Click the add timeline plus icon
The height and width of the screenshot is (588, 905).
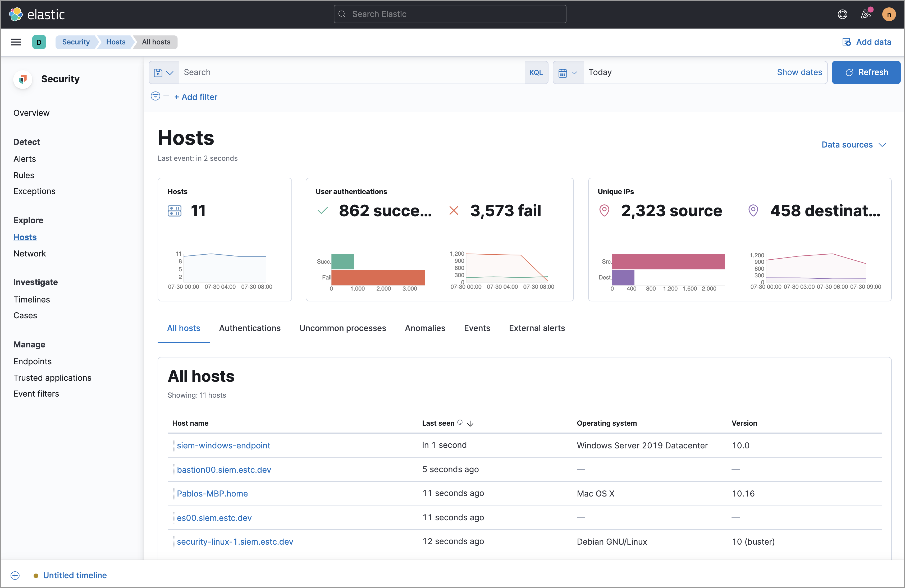point(15,575)
